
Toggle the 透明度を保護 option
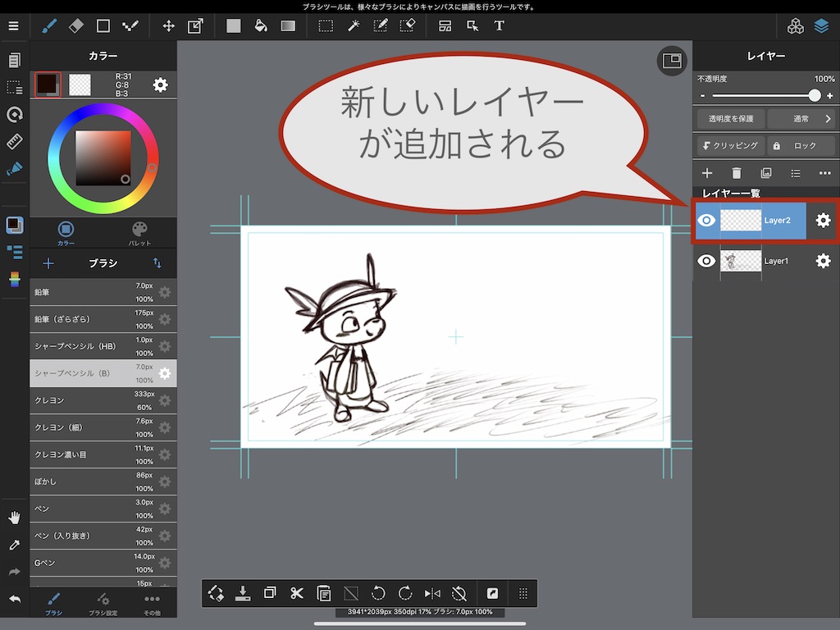[x=730, y=119]
